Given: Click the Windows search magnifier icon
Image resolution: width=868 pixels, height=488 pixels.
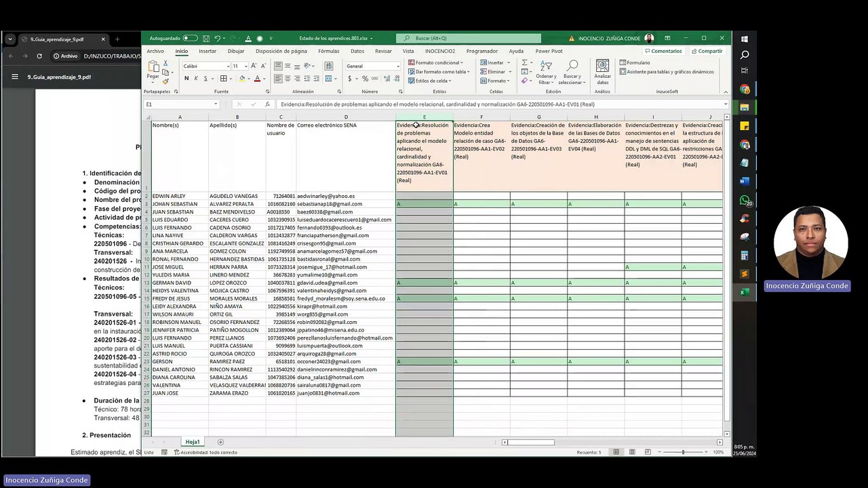Looking at the screenshot, I should tap(745, 55).
